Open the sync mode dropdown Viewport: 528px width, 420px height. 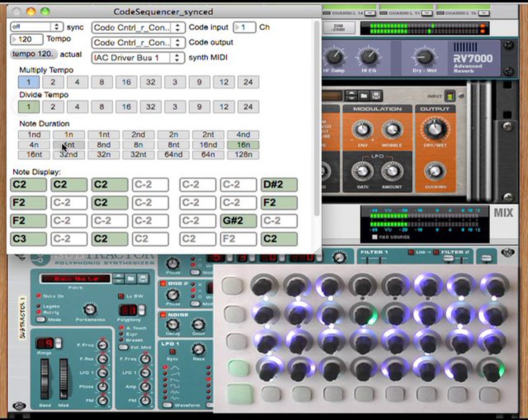click(37, 27)
